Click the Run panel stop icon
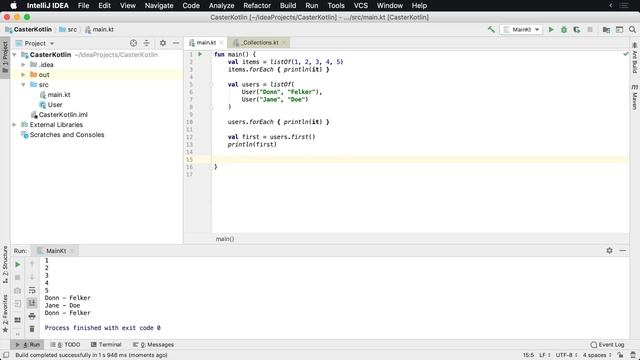This screenshot has height=360, width=640. (18, 278)
